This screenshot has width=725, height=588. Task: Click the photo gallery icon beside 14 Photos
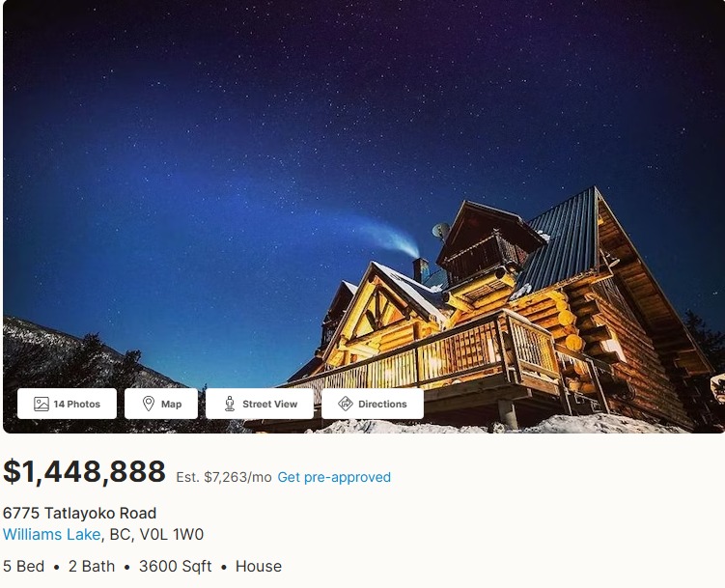(42, 404)
